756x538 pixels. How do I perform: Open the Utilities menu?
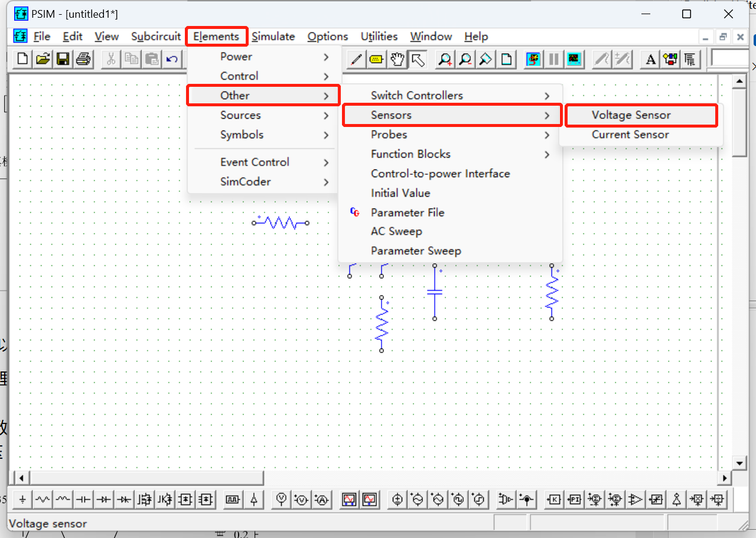[x=379, y=37]
